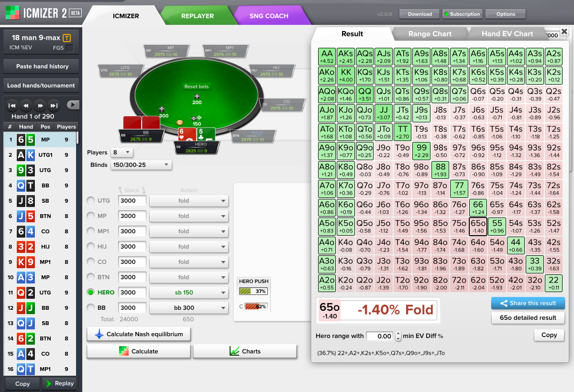Select hand 12 JJ in list

pyautogui.click(x=40, y=308)
